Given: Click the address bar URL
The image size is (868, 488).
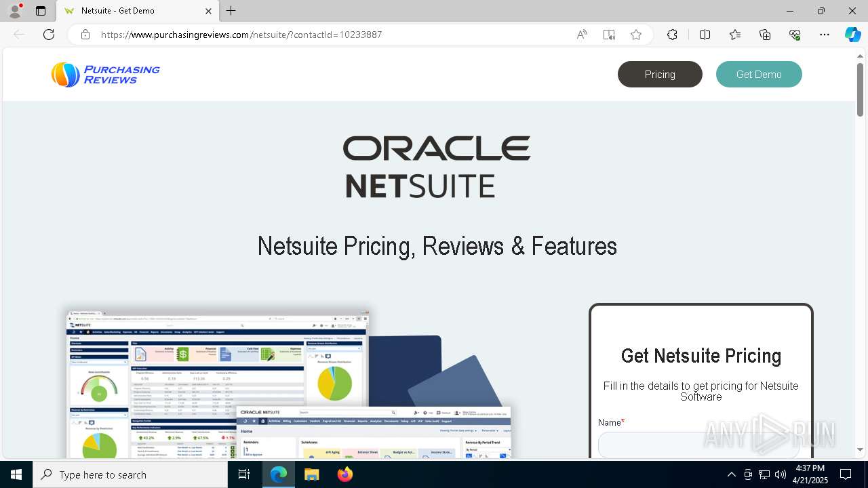Looking at the screenshot, I should pos(241,35).
